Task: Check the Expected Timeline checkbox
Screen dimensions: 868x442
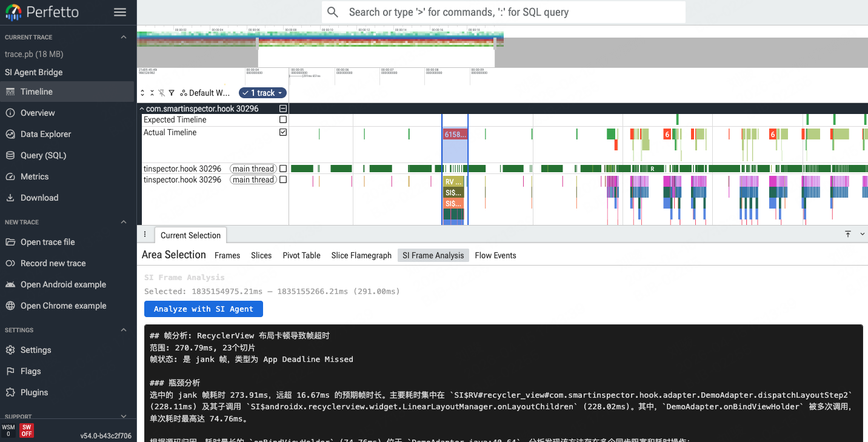Action: pyautogui.click(x=282, y=119)
